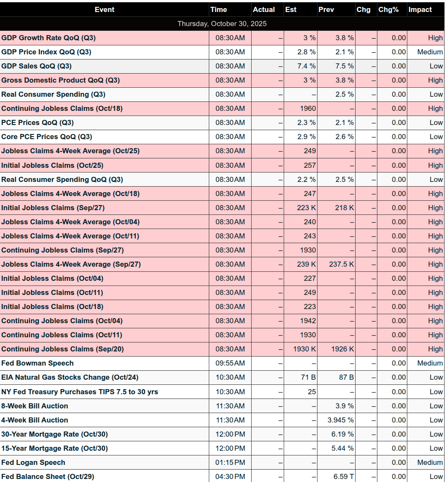The height and width of the screenshot is (482, 448).
Task: Open NY Fed Treasury Purchases TIPS event
Action: (x=80, y=391)
